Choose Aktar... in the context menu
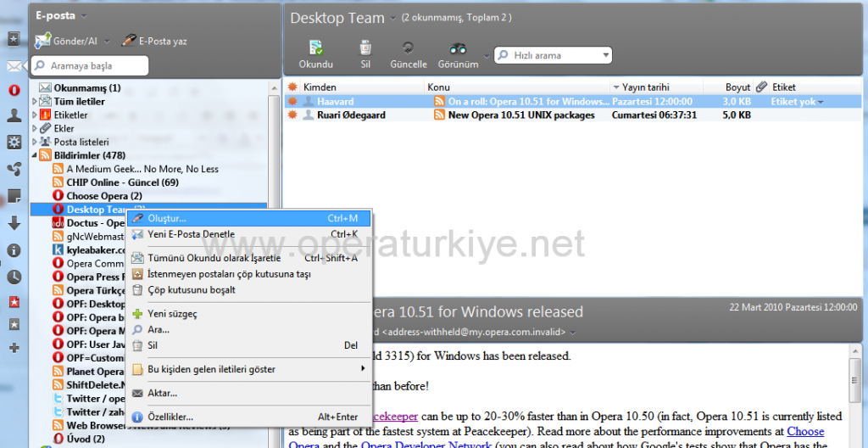868x448 pixels. tap(249, 393)
